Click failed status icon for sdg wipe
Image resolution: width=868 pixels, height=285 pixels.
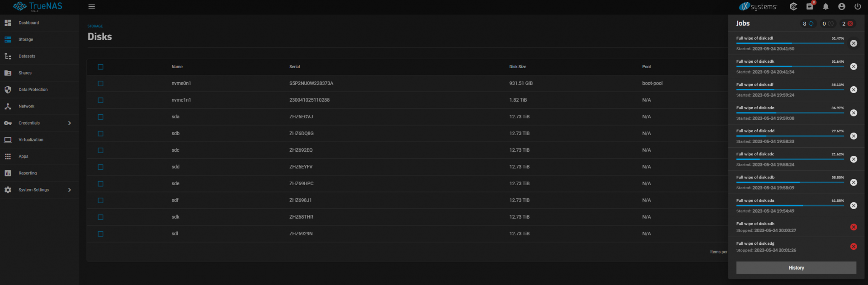854,247
